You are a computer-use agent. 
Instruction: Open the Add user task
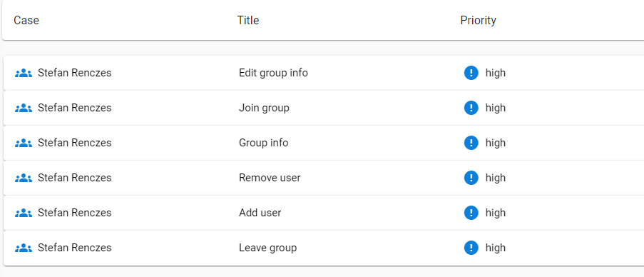[324, 213]
